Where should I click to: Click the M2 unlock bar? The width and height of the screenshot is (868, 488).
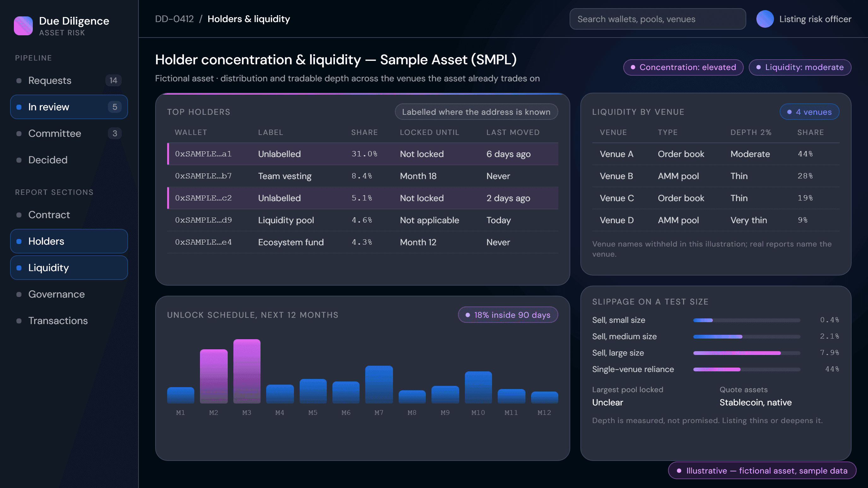[x=214, y=376]
